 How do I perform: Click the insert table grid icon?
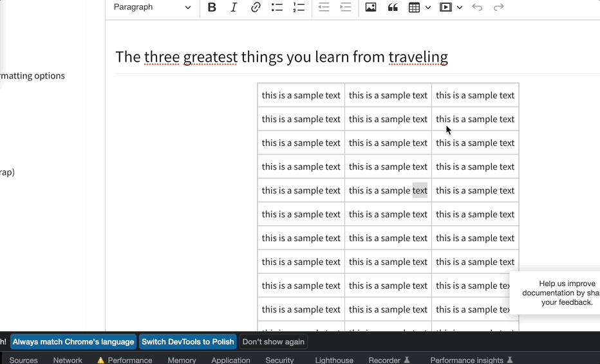414,7
